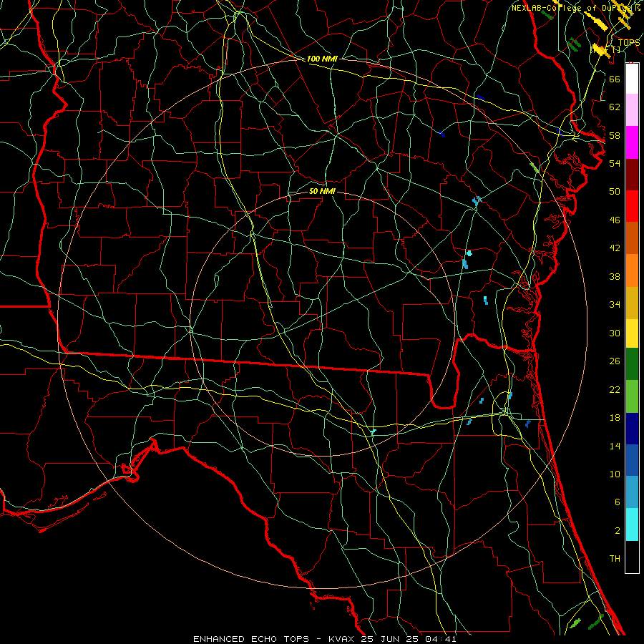Click the legend value '2'
The height and width of the screenshot is (644, 644).
point(618,531)
